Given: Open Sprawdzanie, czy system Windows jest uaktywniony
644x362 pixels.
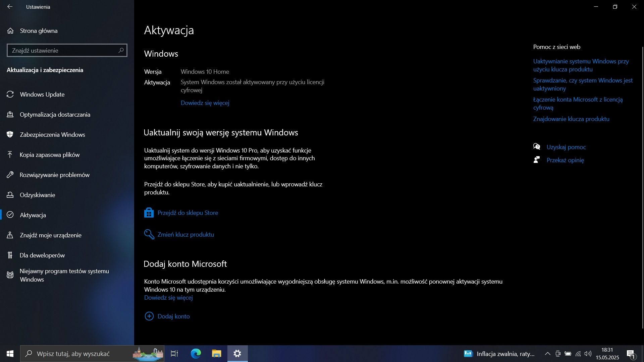Looking at the screenshot, I should point(583,84).
